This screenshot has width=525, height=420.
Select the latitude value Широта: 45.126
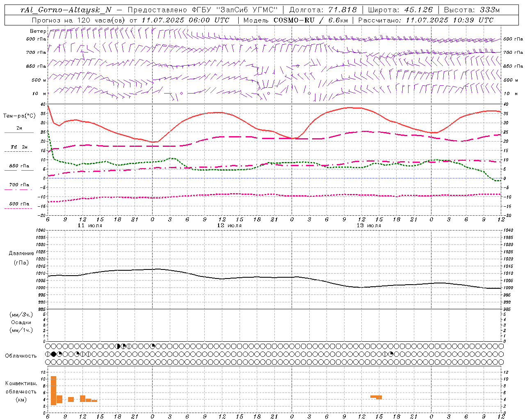(x=400, y=10)
